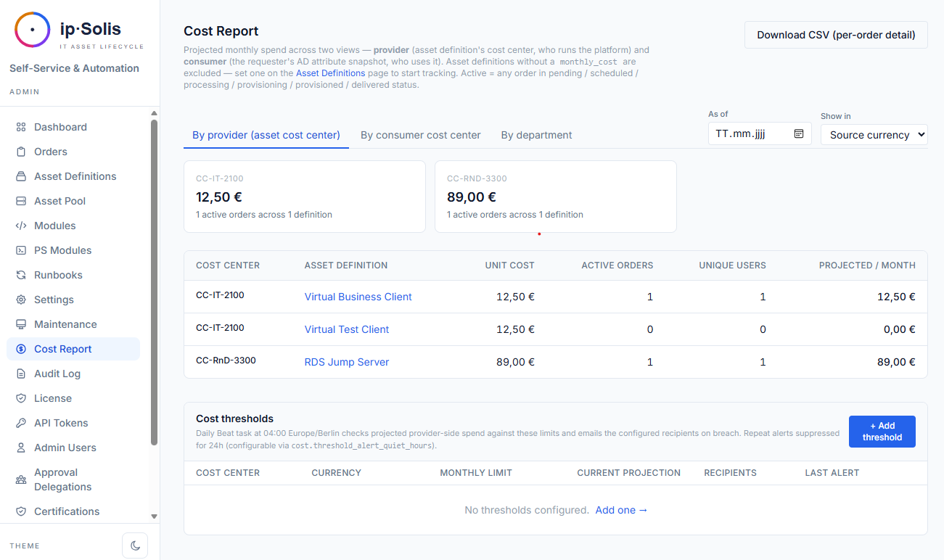Open the RDS Jump Server link
Viewport: 944px width, 560px height.
click(347, 362)
